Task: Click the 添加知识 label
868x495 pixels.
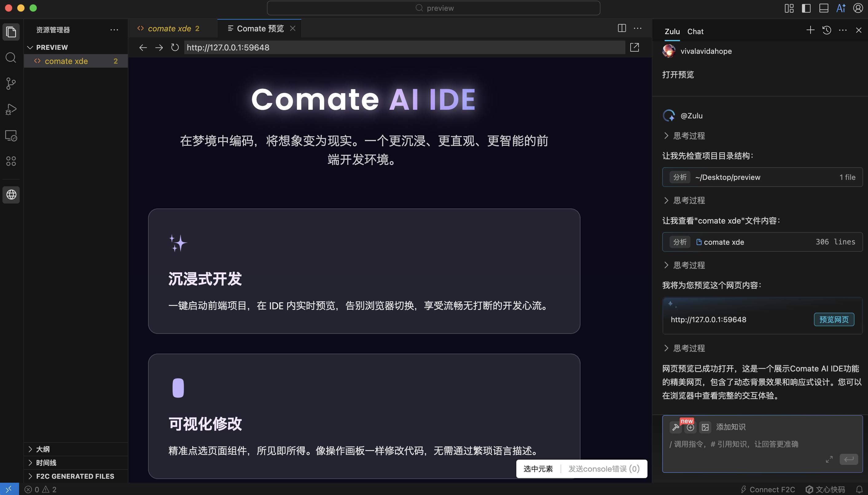Action: 730,427
